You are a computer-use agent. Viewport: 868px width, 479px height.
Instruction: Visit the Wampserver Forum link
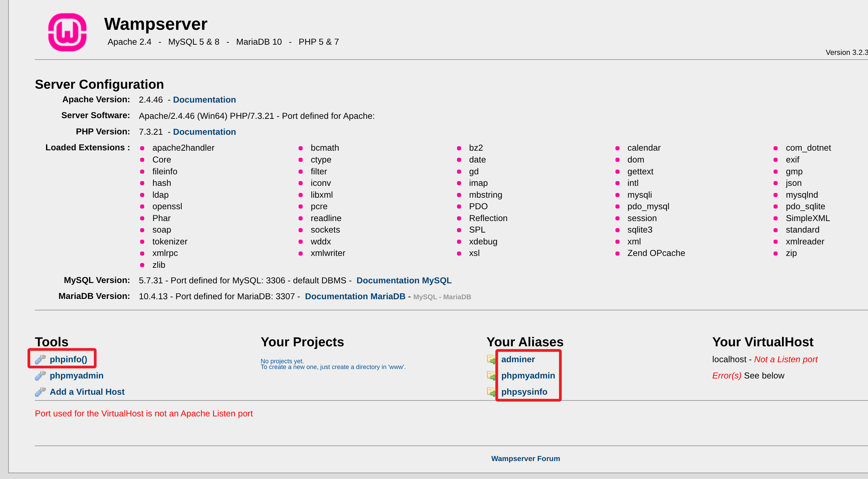tap(525, 458)
